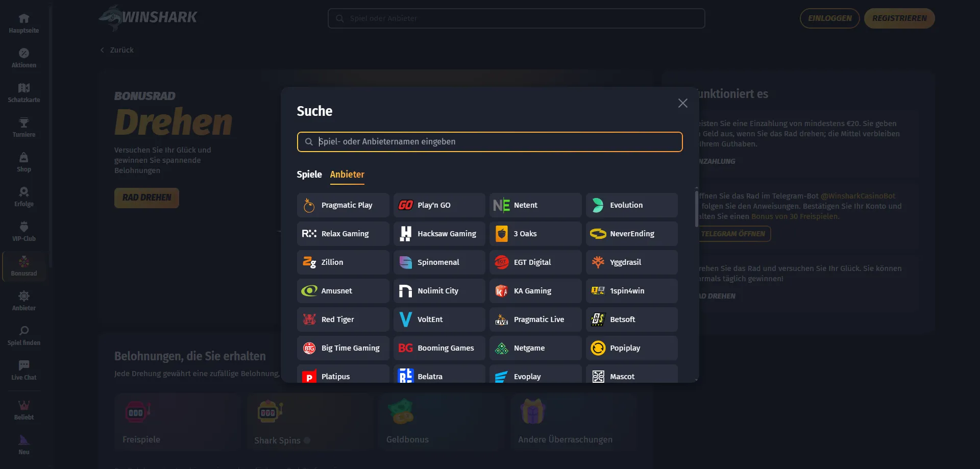Click the magnifier icon in the Suche field
Image resolution: width=980 pixels, height=469 pixels.
(309, 142)
